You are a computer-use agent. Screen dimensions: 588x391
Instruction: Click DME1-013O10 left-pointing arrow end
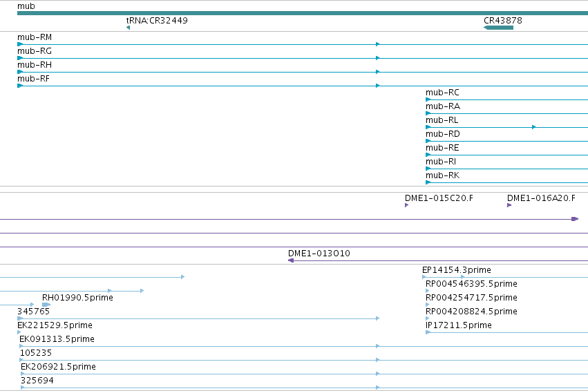click(x=291, y=260)
